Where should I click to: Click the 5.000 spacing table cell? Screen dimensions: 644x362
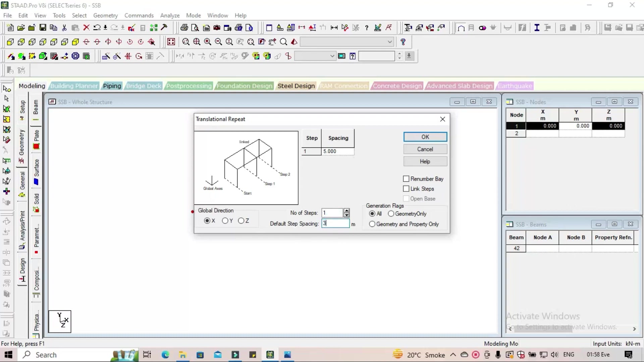(x=337, y=151)
